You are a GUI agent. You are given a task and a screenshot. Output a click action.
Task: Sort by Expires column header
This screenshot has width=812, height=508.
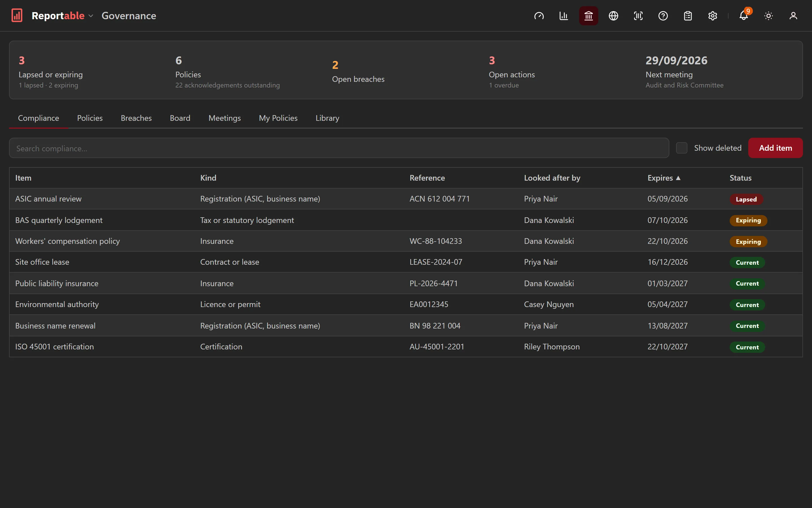664,178
